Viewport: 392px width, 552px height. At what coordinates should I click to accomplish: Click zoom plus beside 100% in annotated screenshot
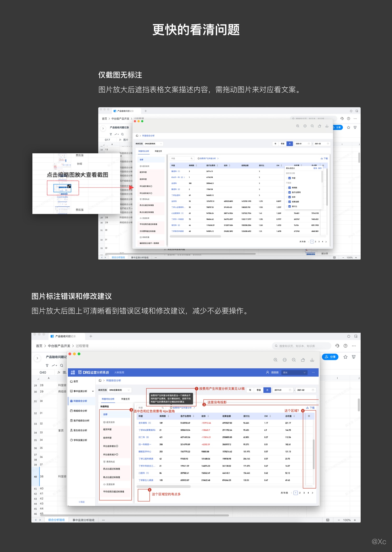click(x=355, y=520)
